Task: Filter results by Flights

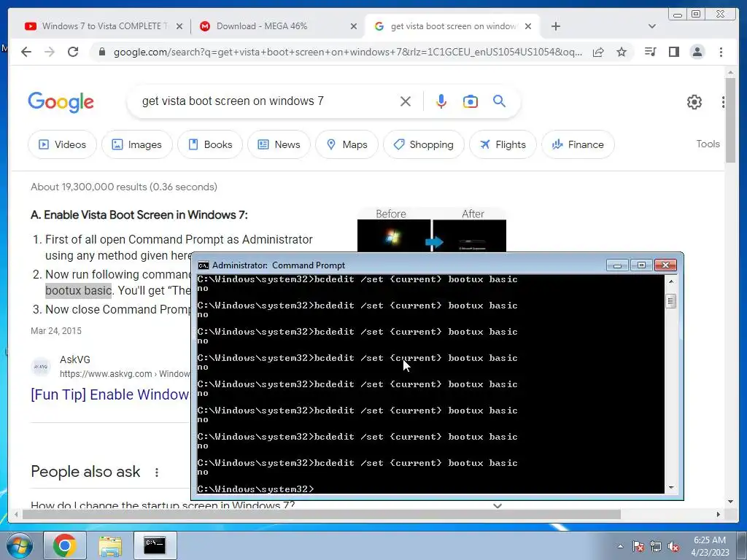Action: (x=503, y=144)
